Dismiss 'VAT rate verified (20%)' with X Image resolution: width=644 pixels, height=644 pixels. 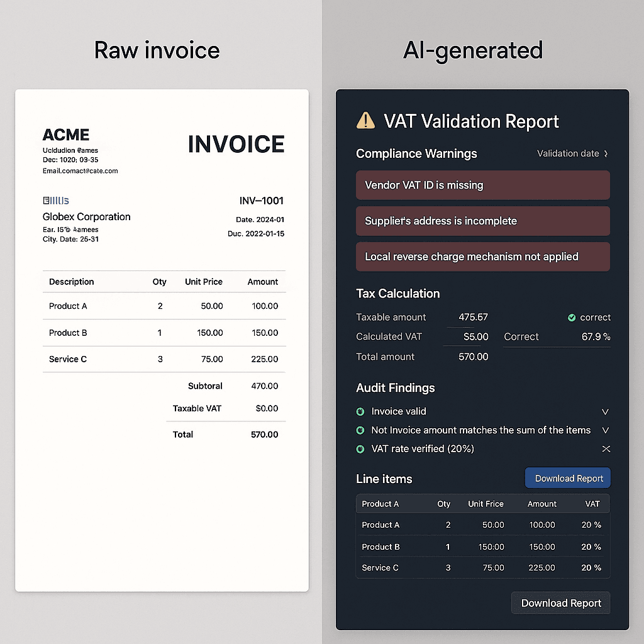[x=606, y=449]
